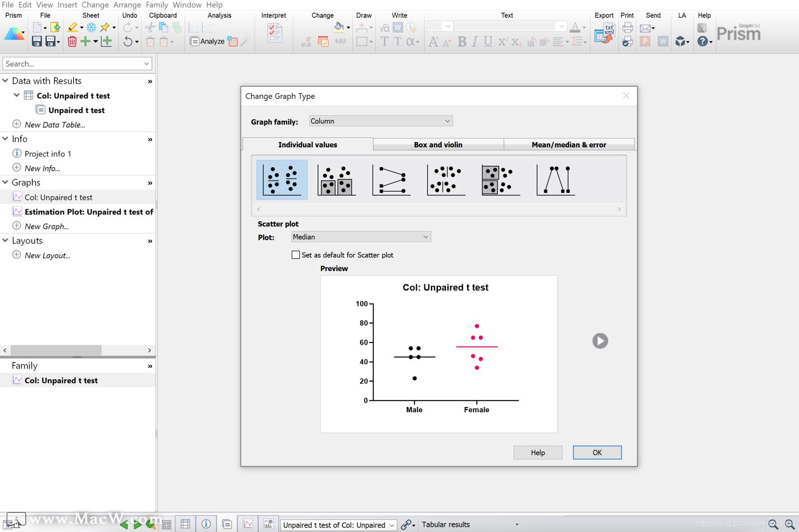Image resolution: width=799 pixels, height=532 pixels.
Task: Click the Export txt/xml icon
Action: click(604, 34)
